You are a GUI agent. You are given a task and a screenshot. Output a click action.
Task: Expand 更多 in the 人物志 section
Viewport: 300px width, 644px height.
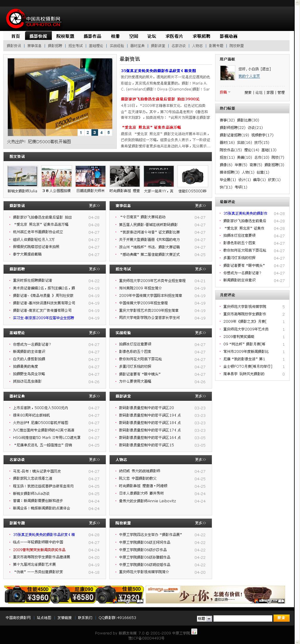[x=200, y=459]
